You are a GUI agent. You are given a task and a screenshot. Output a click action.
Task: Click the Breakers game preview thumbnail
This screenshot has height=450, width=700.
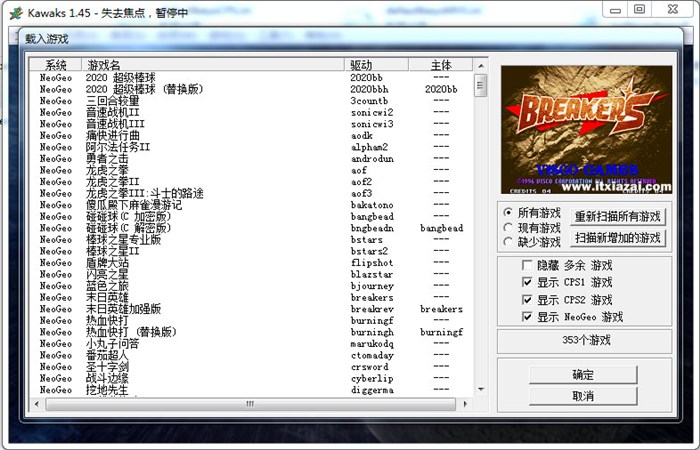point(586,129)
